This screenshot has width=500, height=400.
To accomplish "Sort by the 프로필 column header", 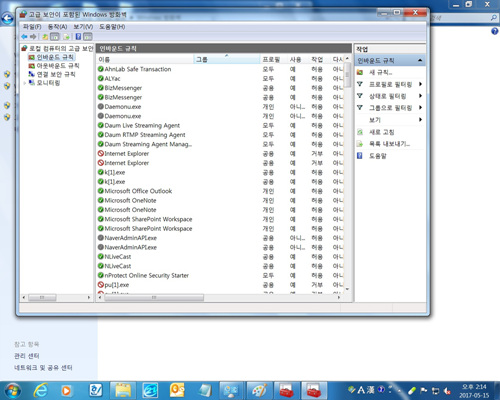I will pos(273,59).
